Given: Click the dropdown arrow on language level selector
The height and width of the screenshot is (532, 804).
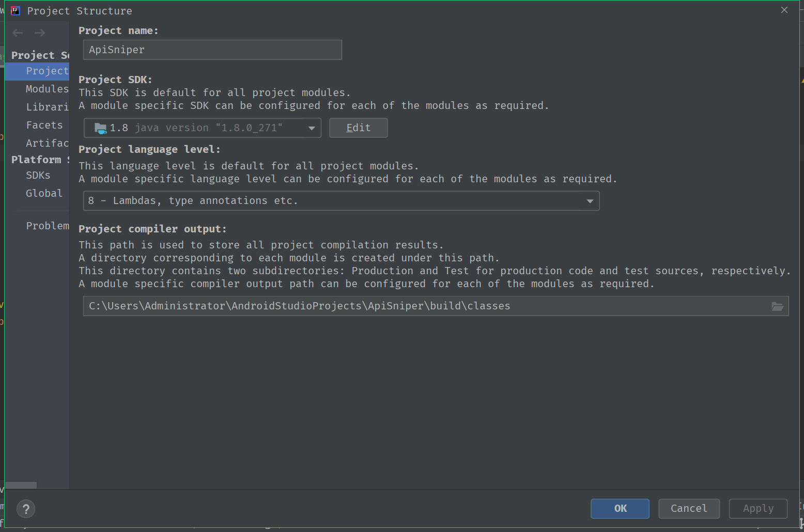Looking at the screenshot, I should [x=590, y=201].
